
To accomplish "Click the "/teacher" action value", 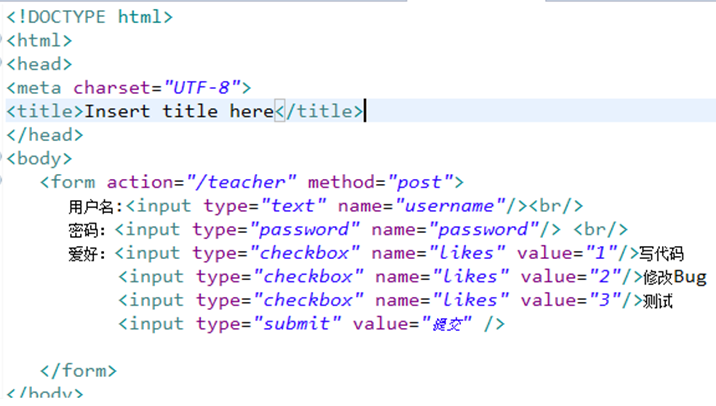I will click(x=241, y=182).
